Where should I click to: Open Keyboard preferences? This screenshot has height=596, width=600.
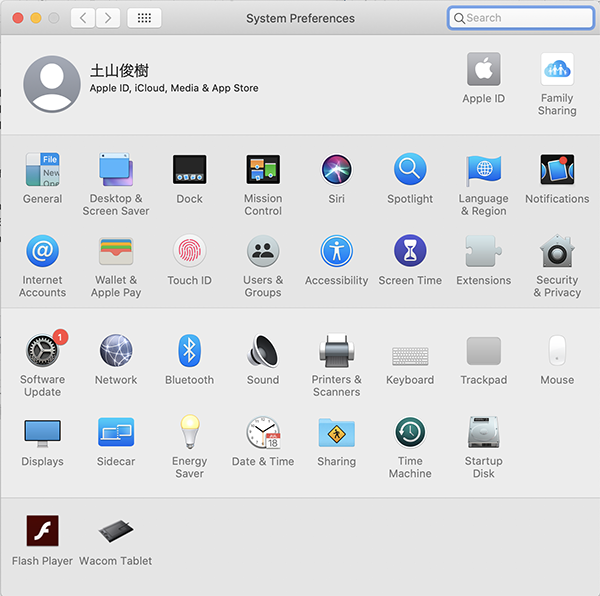(410, 356)
